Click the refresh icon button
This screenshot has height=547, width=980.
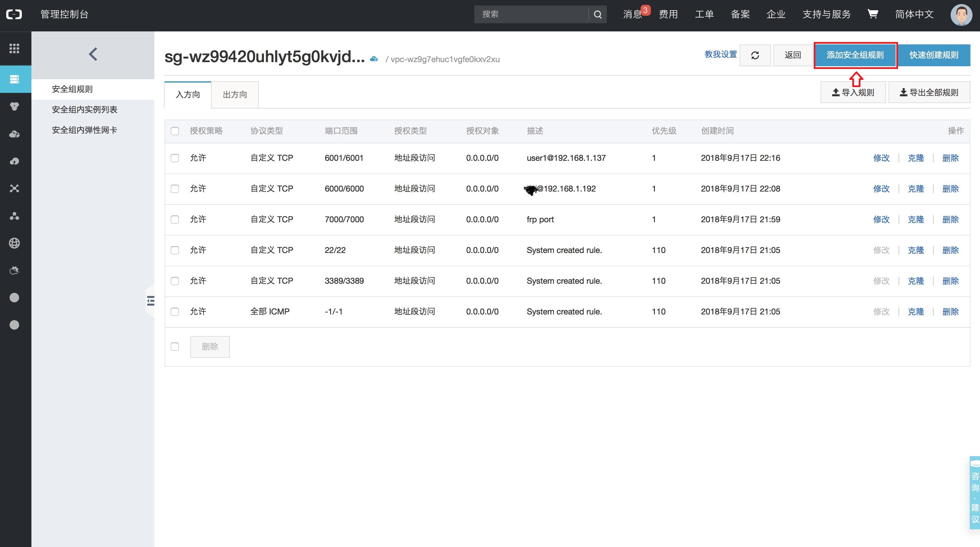tap(755, 55)
